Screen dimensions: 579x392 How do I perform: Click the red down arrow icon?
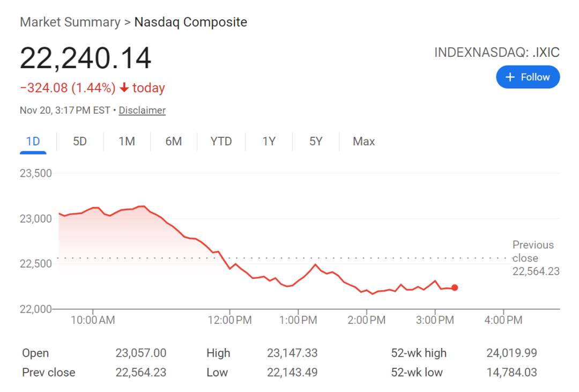[x=124, y=88]
